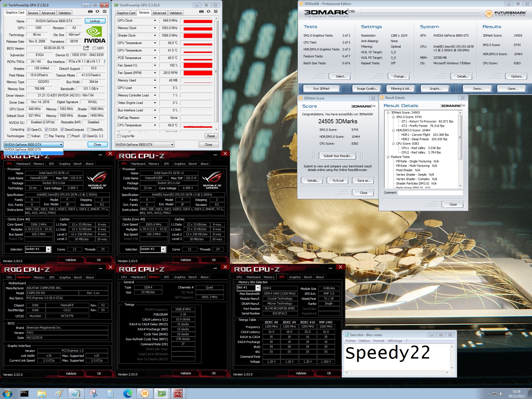Open the hamburger menu in left GPU-Z window
The image size is (532, 399).
point(104,12)
